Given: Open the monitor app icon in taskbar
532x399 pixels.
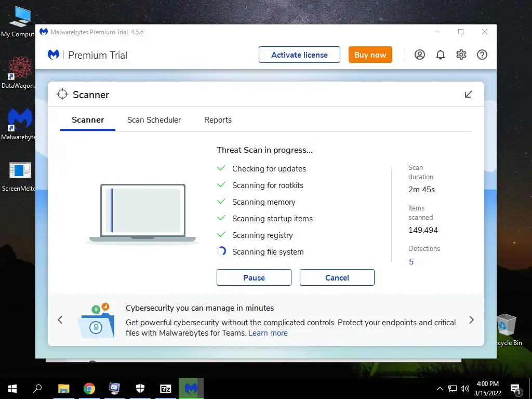Looking at the screenshot, I should point(114,389).
